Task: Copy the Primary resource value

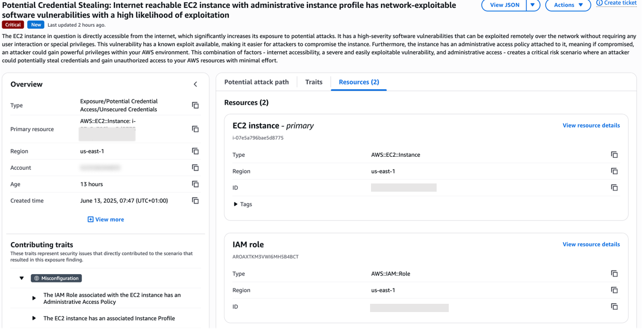Action: pos(195,129)
